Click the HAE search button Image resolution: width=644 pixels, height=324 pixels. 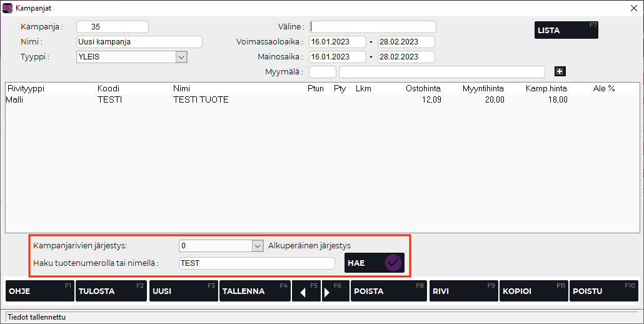(374, 263)
